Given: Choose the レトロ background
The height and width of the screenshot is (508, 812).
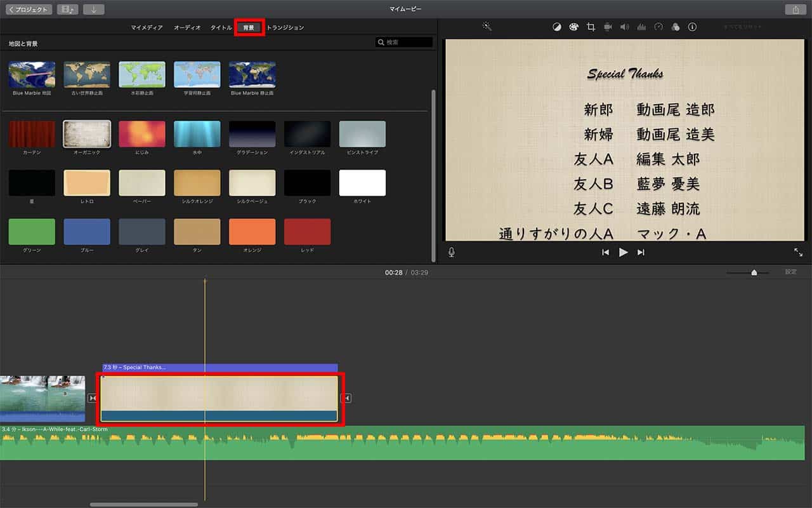Looking at the screenshot, I should [87, 183].
